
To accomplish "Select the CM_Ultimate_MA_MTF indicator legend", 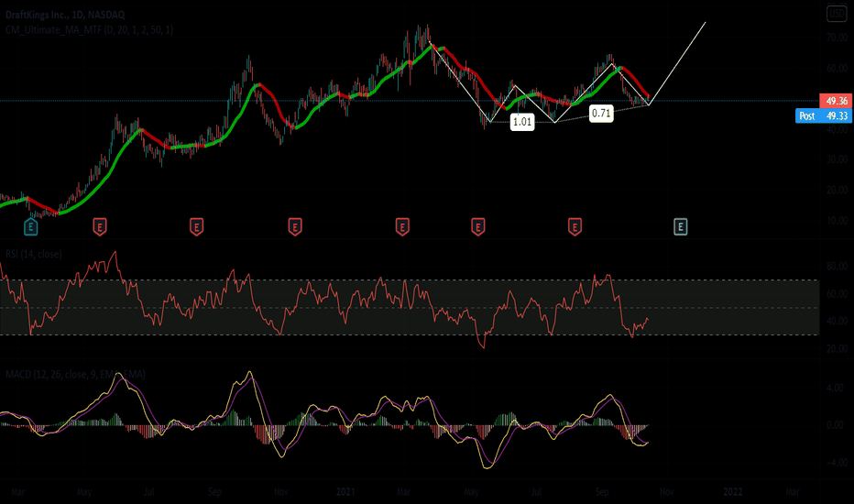I will 89,29.
